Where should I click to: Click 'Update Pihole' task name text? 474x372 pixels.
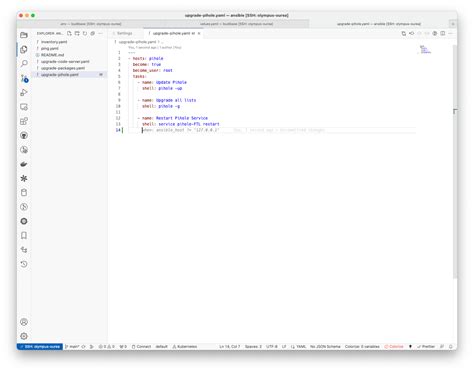tap(171, 82)
